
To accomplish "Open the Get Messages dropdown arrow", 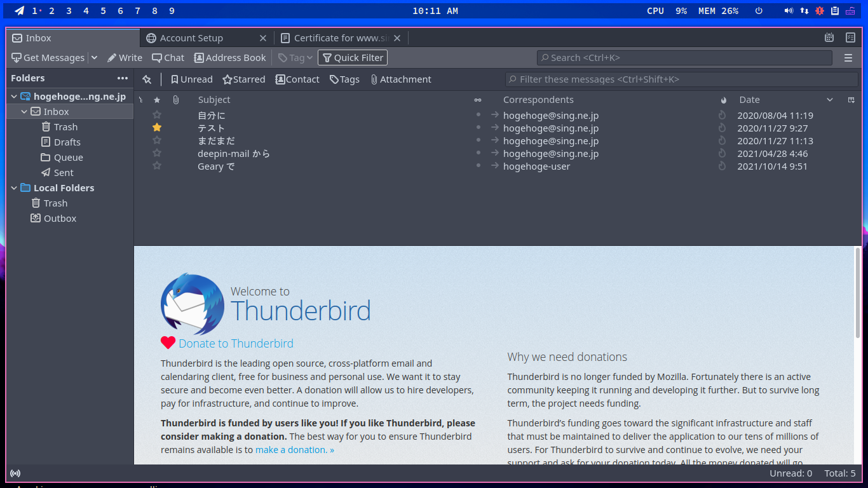I will pyautogui.click(x=94, y=58).
